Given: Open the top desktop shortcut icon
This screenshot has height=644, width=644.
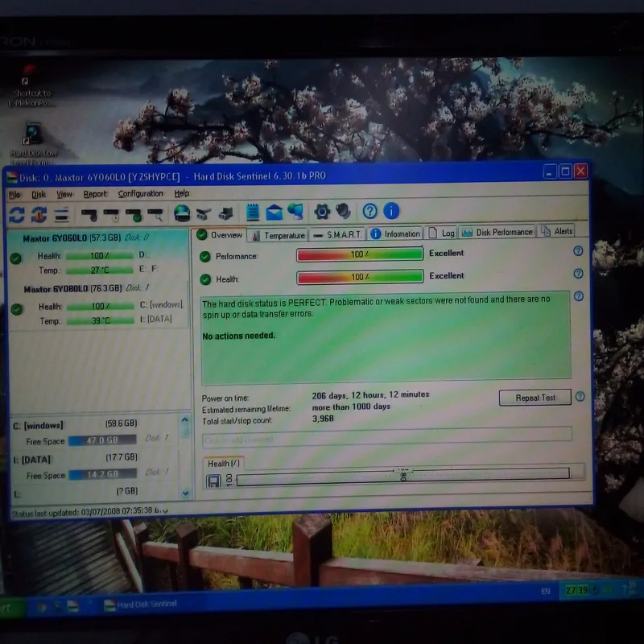Looking at the screenshot, I should (31, 85).
